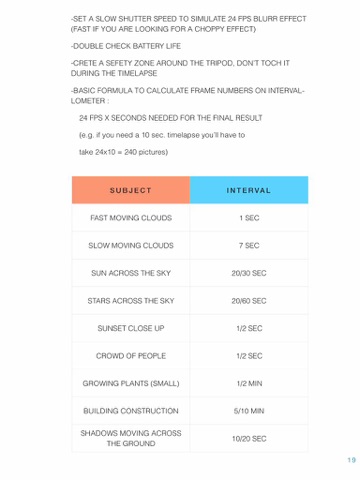Click the 5/10 MIN interval value
This screenshot has width=360, height=480.
pos(249,411)
